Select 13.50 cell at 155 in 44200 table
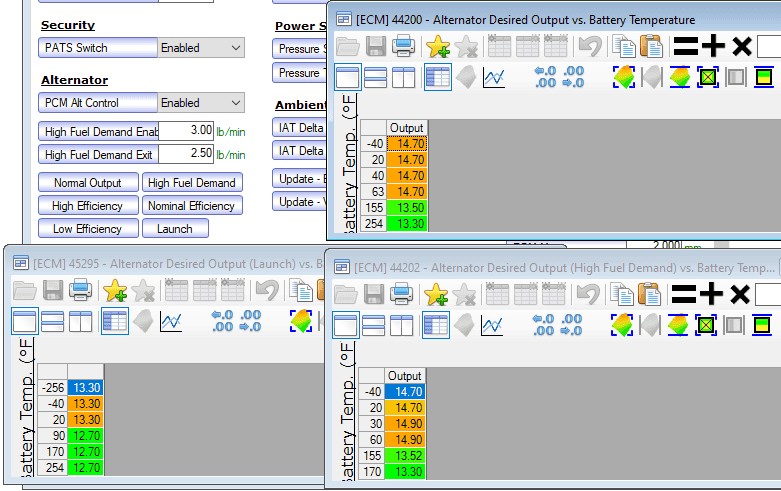781x491 pixels. (407, 208)
